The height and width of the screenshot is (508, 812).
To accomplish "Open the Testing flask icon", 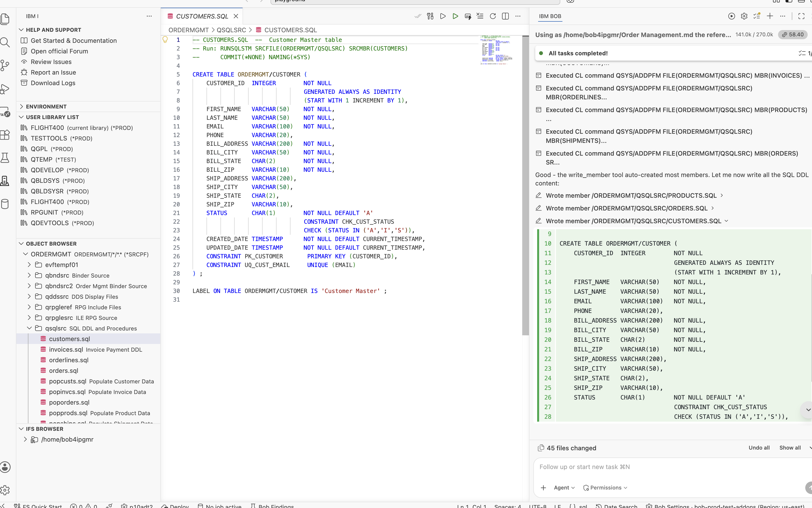I will 5,158.
